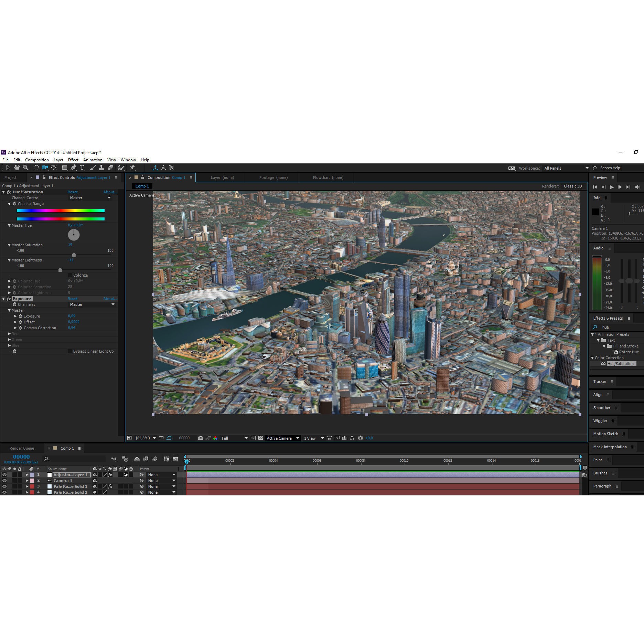
Task: Enable the Colorize checkbox in Hue/Saturation
Action: (70, 275)
